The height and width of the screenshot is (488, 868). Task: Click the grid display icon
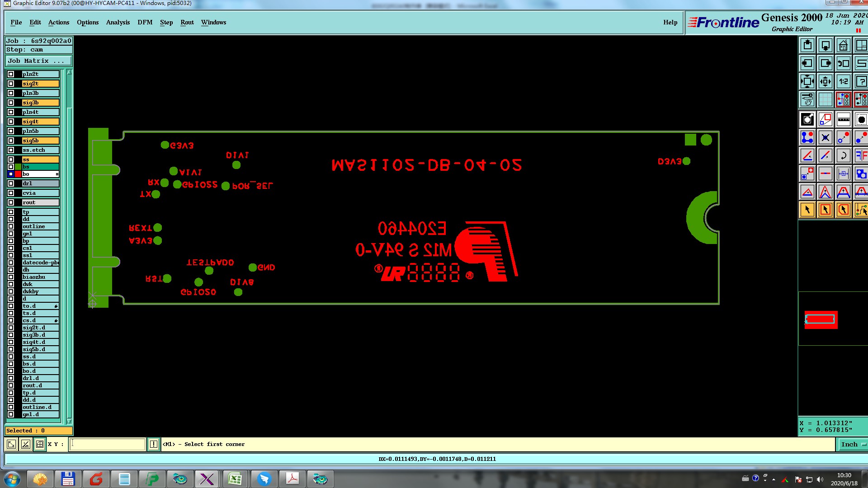825,99
